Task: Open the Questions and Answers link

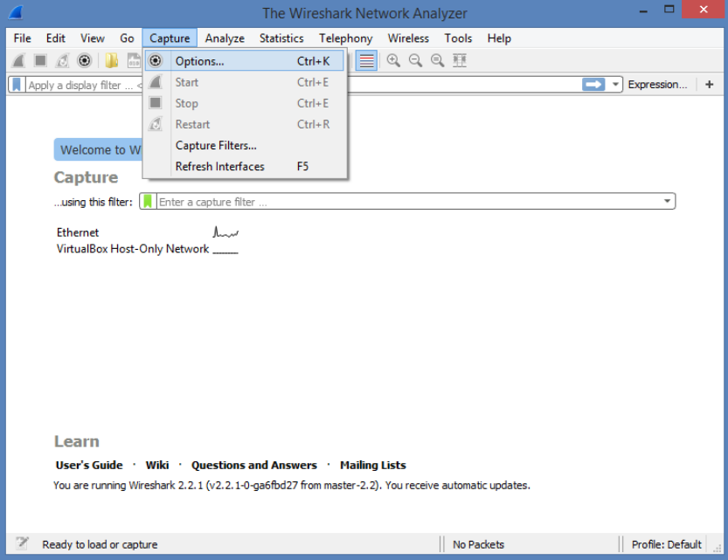Action: (254, 465)
